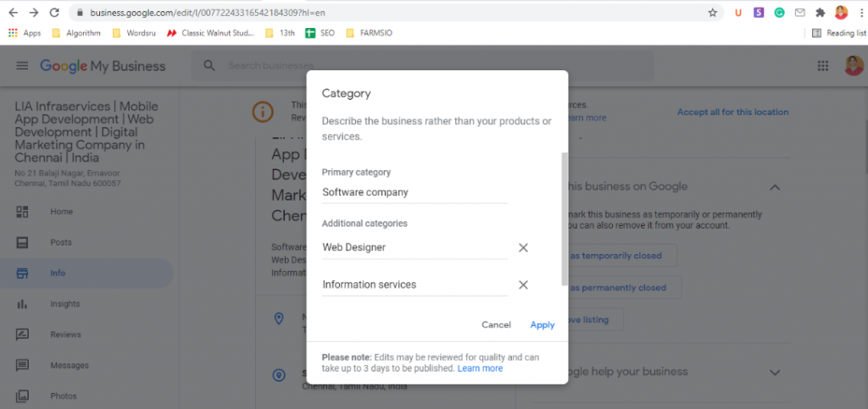
Task: Open the Google account avatar
Action: 854,66
